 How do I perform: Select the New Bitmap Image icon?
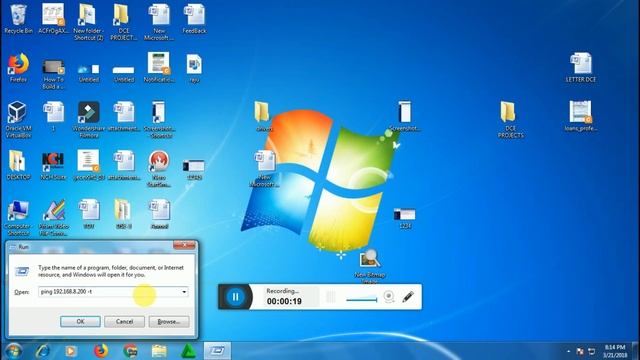coord(370,266)
